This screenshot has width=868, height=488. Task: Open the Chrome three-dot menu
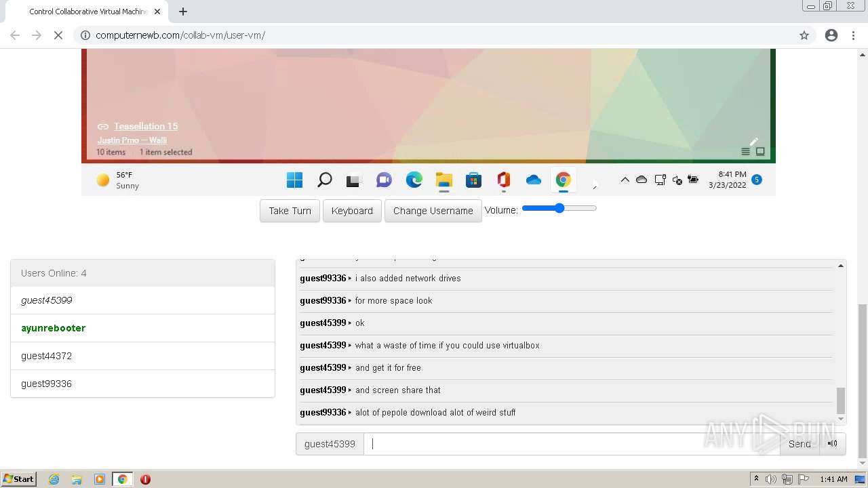[x=853, y=35]
